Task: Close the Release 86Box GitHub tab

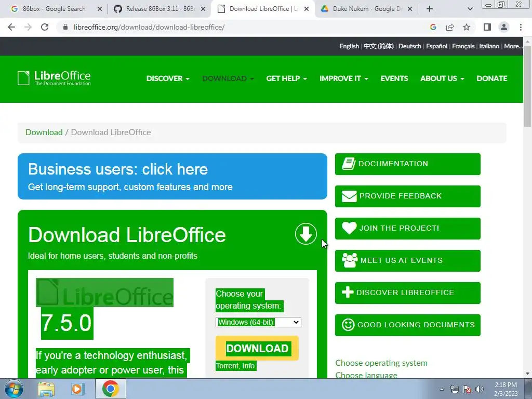Action: pyautogui.click(x=203, y=9)
